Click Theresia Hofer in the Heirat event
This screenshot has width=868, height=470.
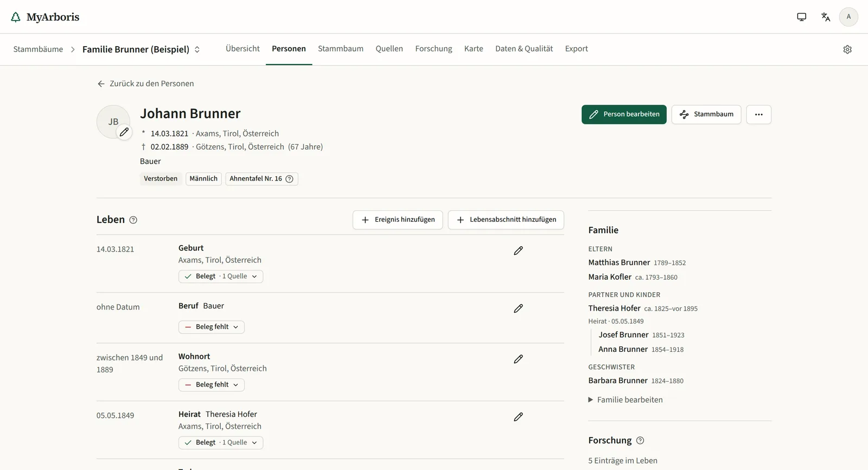tap(231, 414)
